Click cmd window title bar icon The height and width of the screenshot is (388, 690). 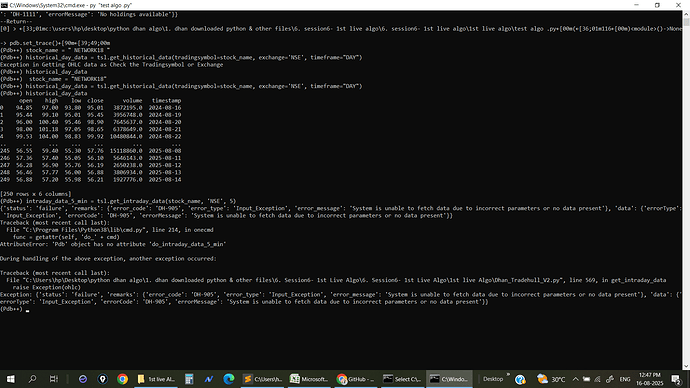pyautogui.click(x=4, y=5)
